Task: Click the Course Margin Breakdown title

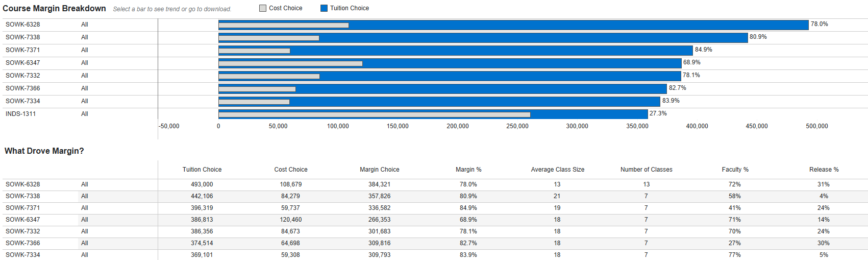Action: (x=54, y=8)
